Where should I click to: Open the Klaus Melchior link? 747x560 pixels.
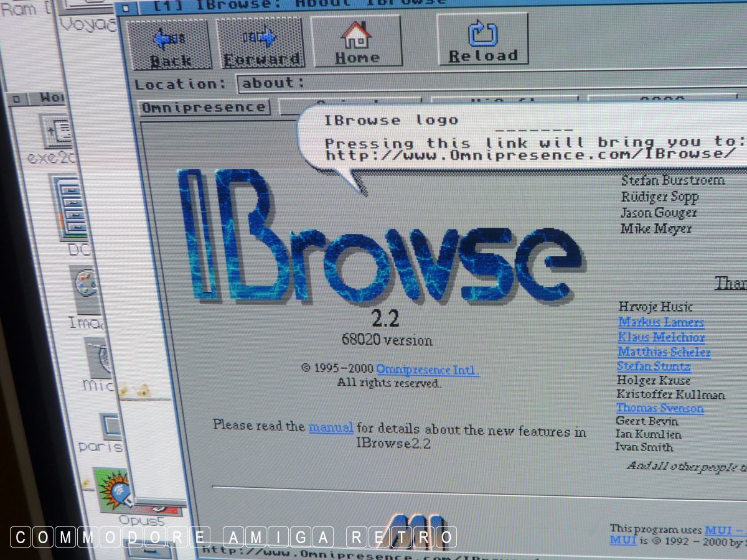(x=660, y=337)
